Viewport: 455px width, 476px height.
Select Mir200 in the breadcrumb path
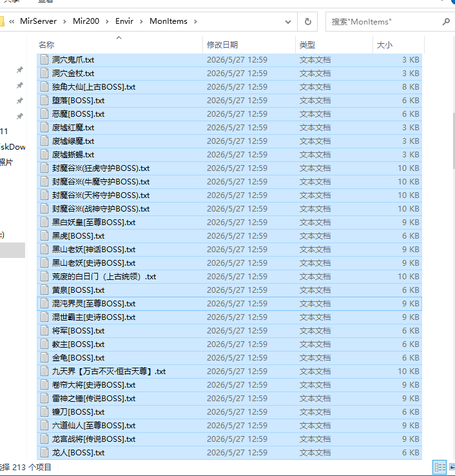[86, 21]
